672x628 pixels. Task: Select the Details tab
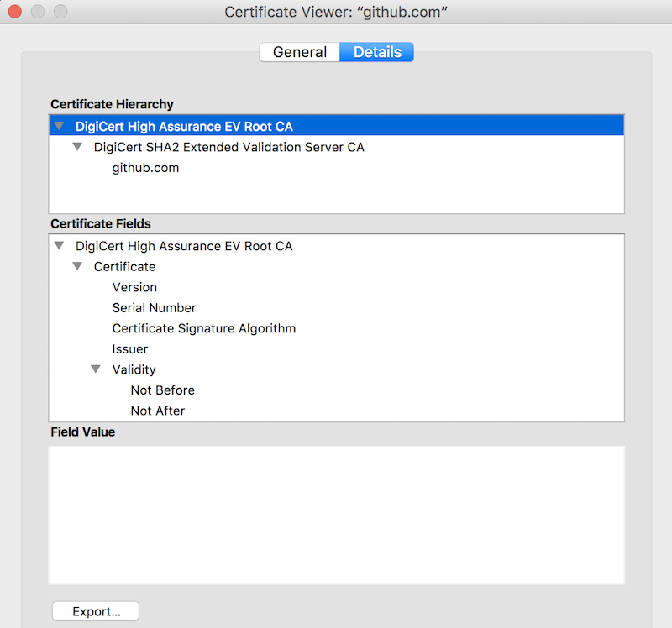(376, 52)
